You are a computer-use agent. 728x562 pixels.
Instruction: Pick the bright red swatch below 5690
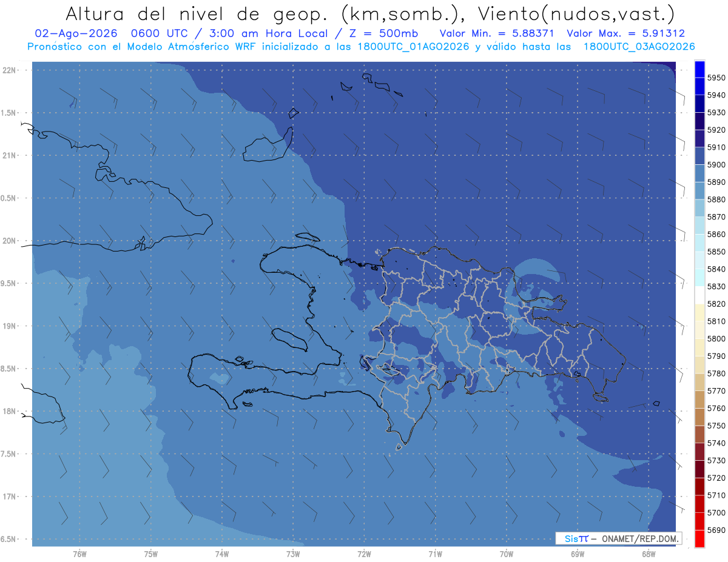click(x=699, y=538)
